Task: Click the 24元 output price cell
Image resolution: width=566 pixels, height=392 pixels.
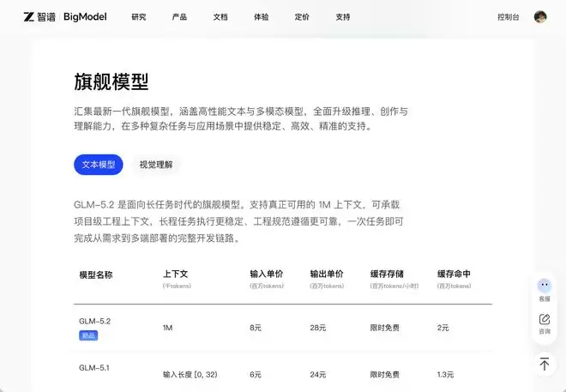Action: coord(317,375)
